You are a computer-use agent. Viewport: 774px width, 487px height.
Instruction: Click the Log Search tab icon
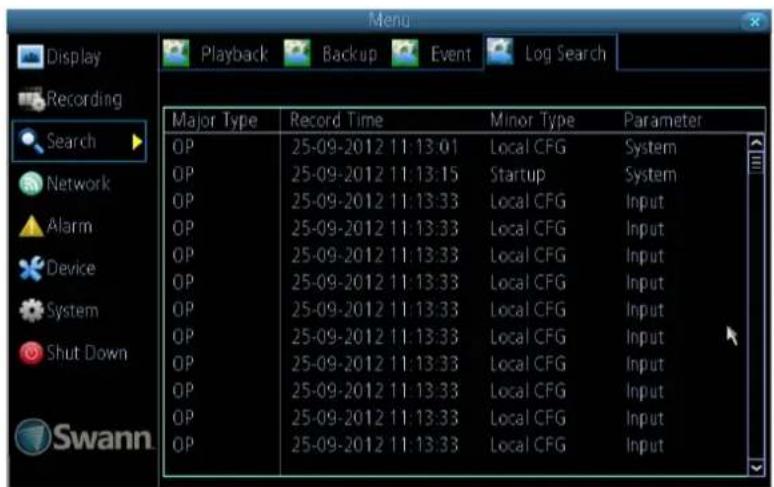[x=500, y=52]
